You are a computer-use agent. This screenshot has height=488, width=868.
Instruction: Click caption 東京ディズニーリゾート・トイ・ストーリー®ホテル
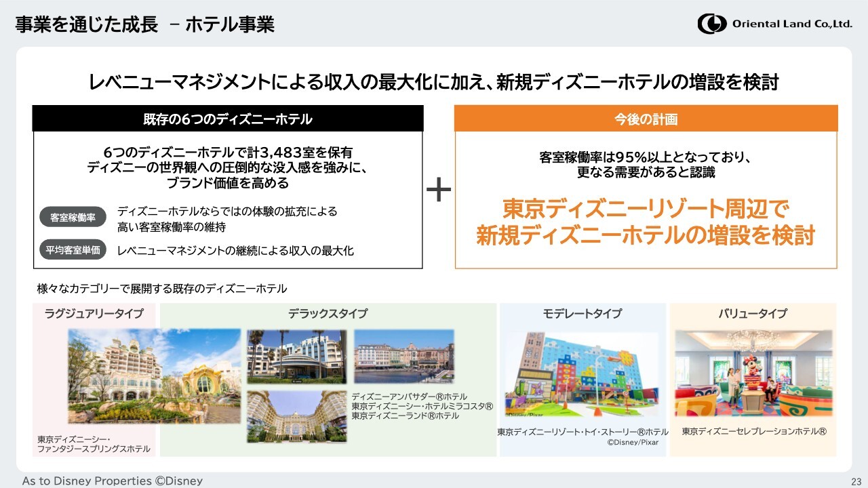click(x=583, y=432)
